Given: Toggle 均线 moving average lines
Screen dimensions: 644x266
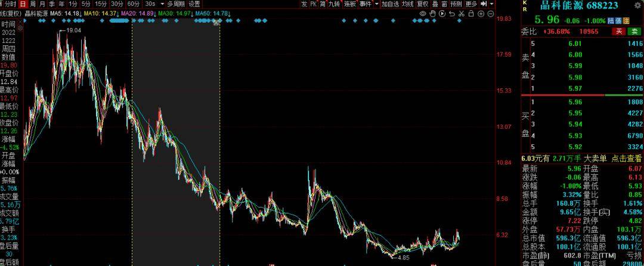Looking at the screenshot, I should (407, 4).
